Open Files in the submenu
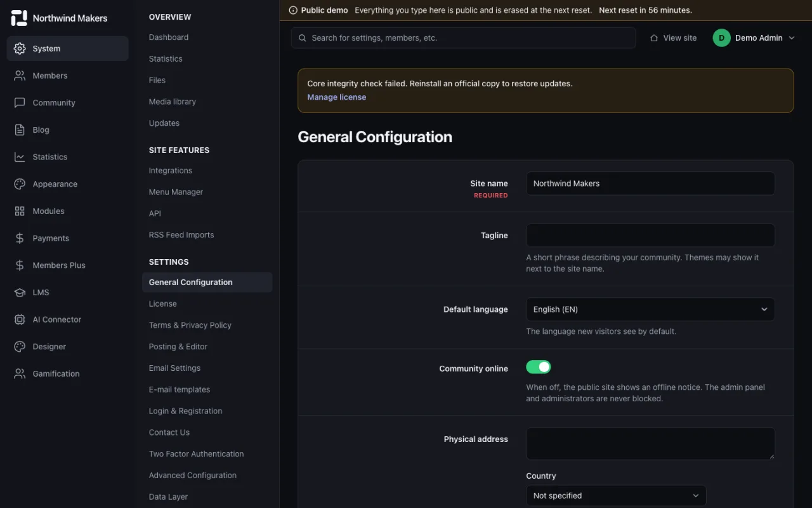This screenshot has width=812, height=508. click(157, 80)
